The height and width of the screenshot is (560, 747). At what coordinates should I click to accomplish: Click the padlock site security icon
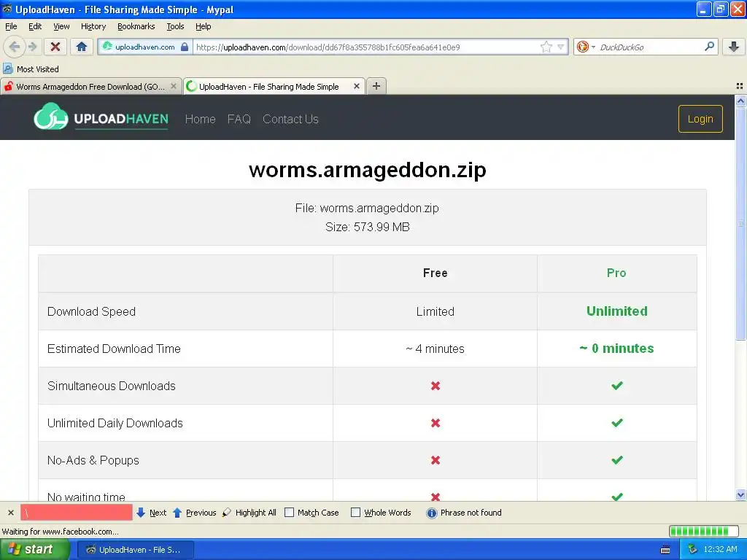point(185,47)
